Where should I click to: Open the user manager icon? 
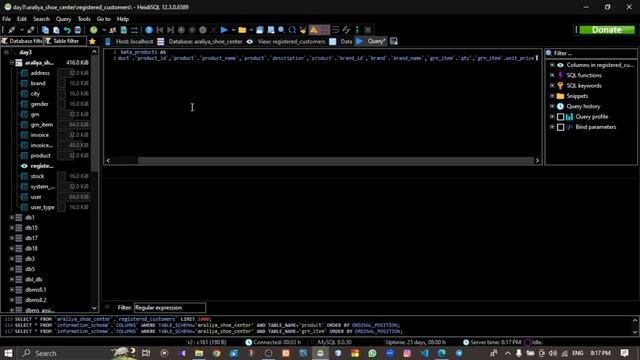point(113,30)
